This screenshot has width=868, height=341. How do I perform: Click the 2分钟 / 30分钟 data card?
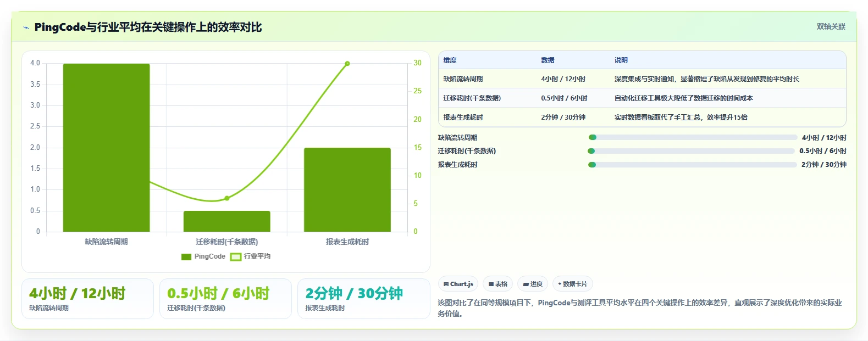(x=363, y=299)
